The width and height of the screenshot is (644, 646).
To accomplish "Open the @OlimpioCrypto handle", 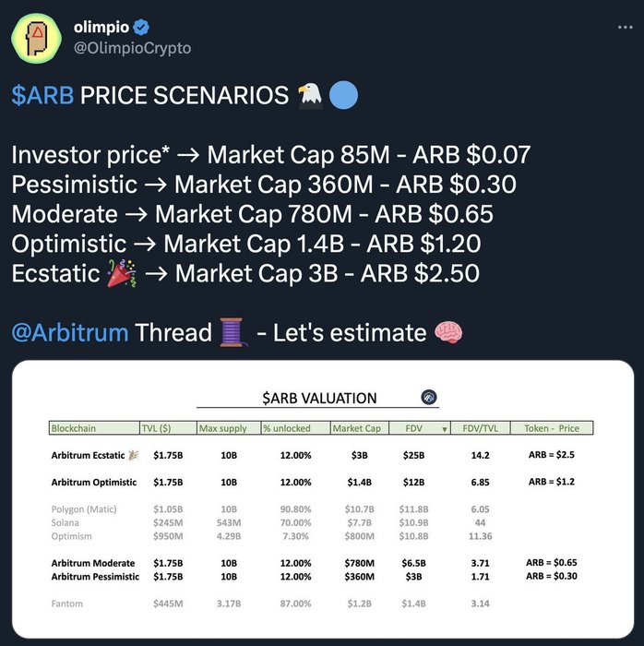I will pyautogui.click(x=132, y=48).
